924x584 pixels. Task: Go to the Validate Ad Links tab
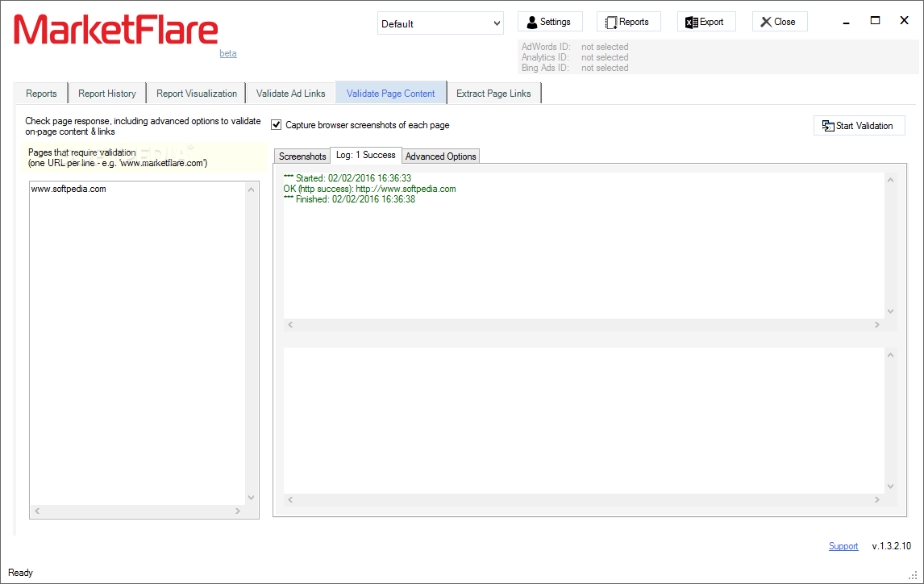coord(290,93)
